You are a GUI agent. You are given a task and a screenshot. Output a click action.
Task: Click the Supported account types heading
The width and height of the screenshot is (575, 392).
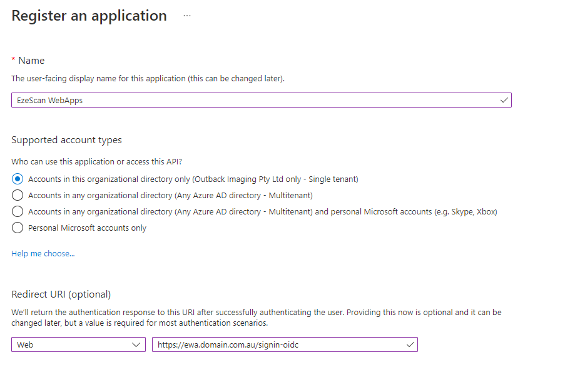(x=66, y=140)
